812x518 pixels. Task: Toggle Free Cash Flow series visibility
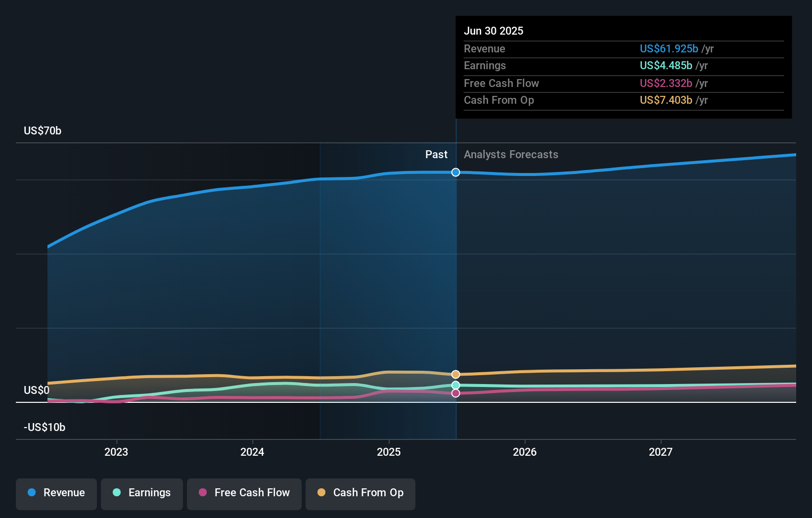[244, 494]
